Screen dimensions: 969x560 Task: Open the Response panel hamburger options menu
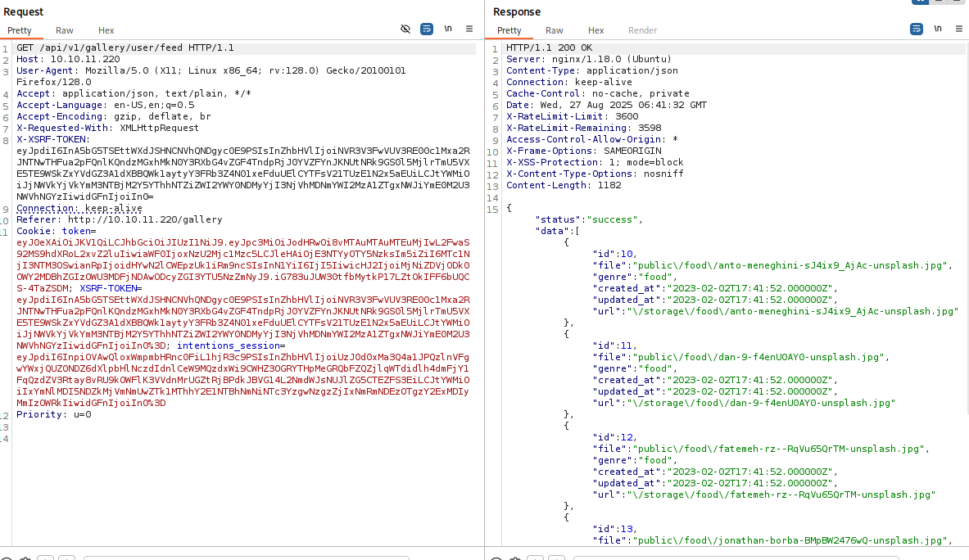point(959,29)
